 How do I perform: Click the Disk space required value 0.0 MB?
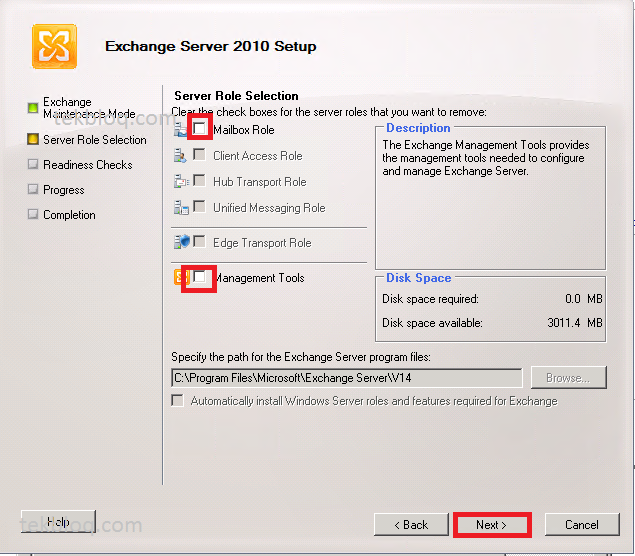pyautogui.click(x=584, y=299)
